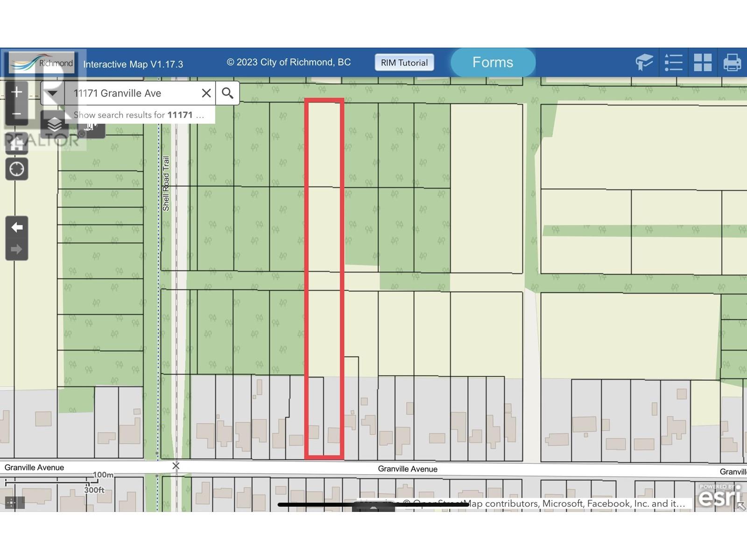Expand the search source dropdown arrow
Screen dimensions: 747x560
[x=52, y=93]
